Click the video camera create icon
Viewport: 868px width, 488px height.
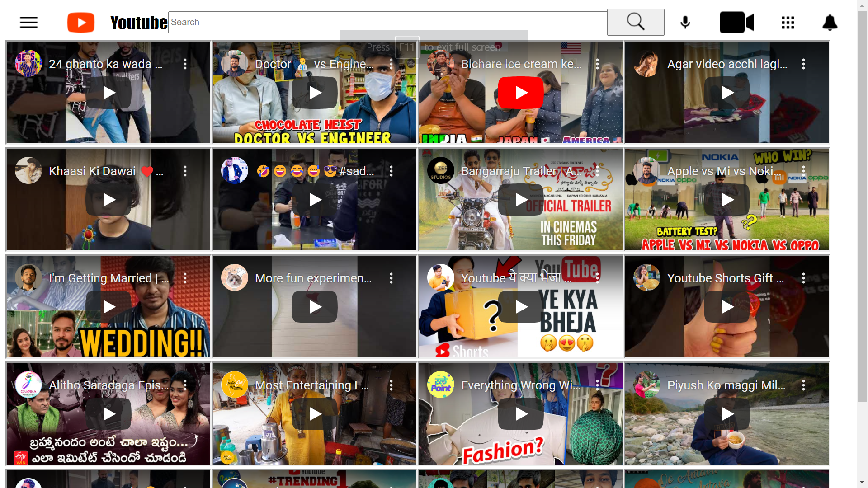click(736, 23)
